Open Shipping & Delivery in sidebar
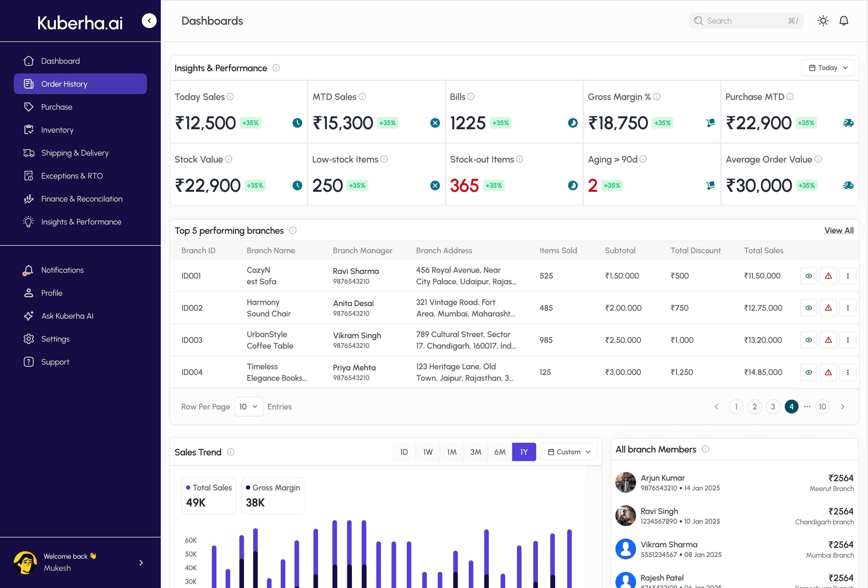The height and width of the screenshot is (588, 868). pyautogui.click(x=75, y=153)
